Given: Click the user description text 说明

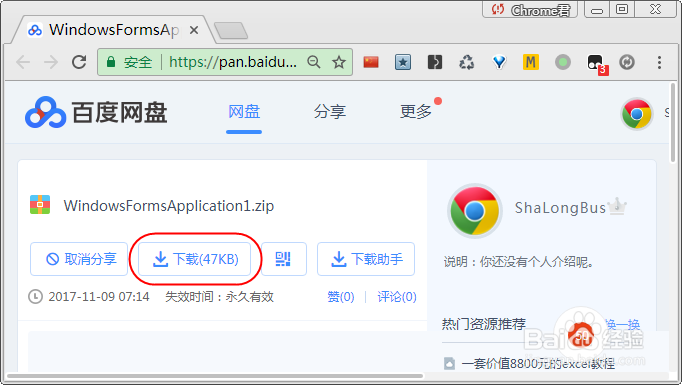Looking at the screenshot, I should pyautogui.click(x=518, y=262).
